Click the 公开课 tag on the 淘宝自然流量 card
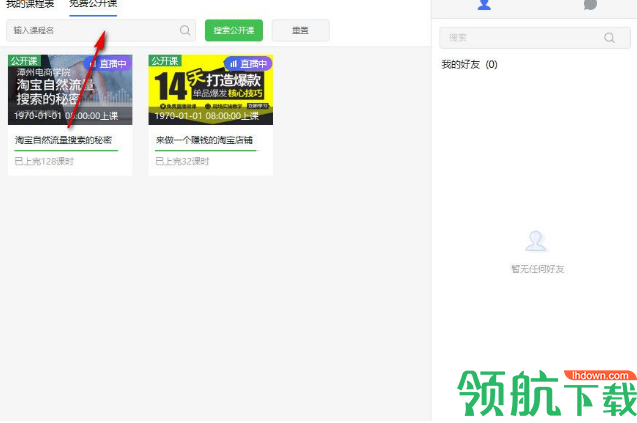 point(24,61)
